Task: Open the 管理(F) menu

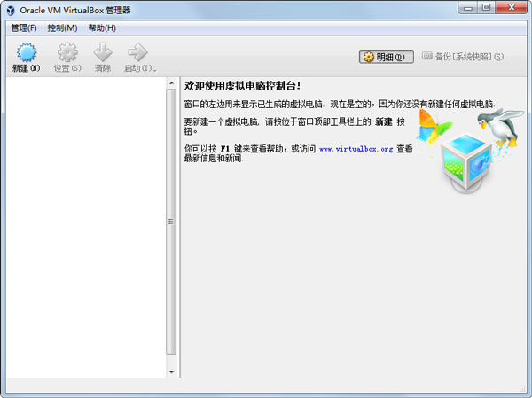Action: tap(24, 28)
